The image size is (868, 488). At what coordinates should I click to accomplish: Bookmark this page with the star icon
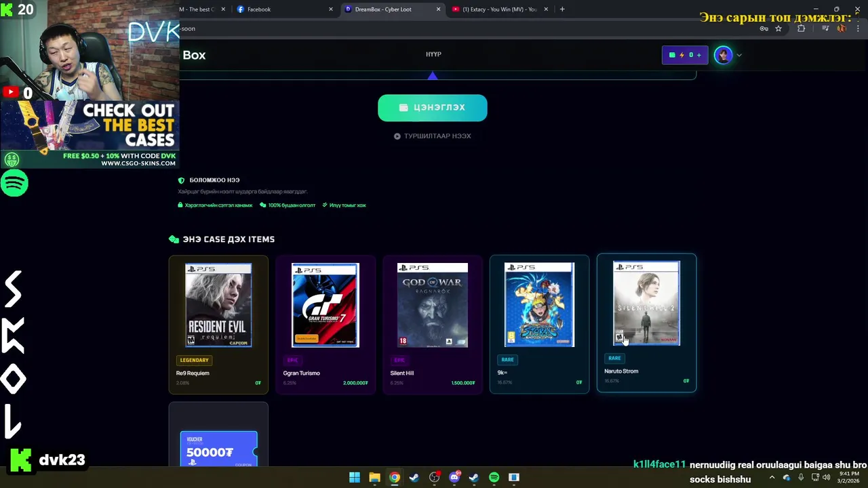pyautogui.click(x=778, y=28)
